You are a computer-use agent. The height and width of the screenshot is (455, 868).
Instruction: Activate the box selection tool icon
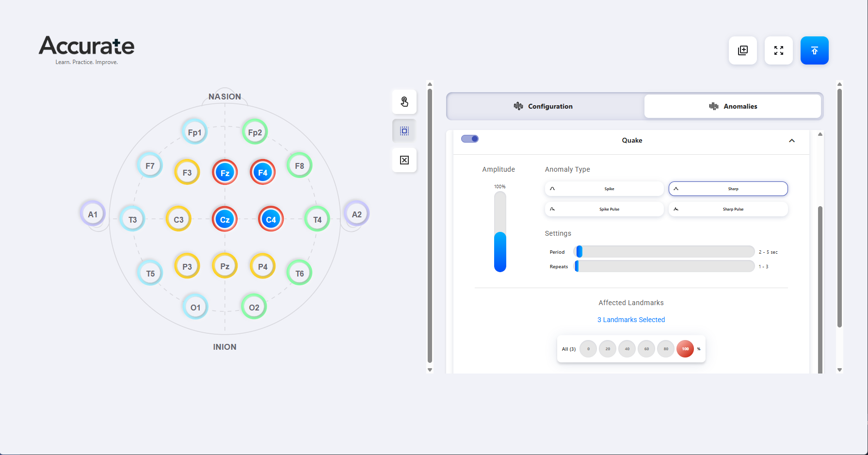(404, 131)
